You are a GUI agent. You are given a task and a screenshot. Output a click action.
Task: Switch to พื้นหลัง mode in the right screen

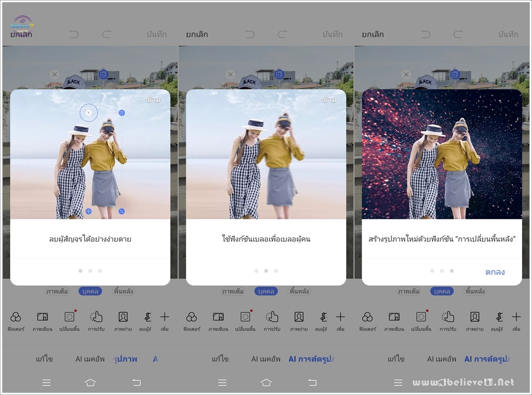475,291
